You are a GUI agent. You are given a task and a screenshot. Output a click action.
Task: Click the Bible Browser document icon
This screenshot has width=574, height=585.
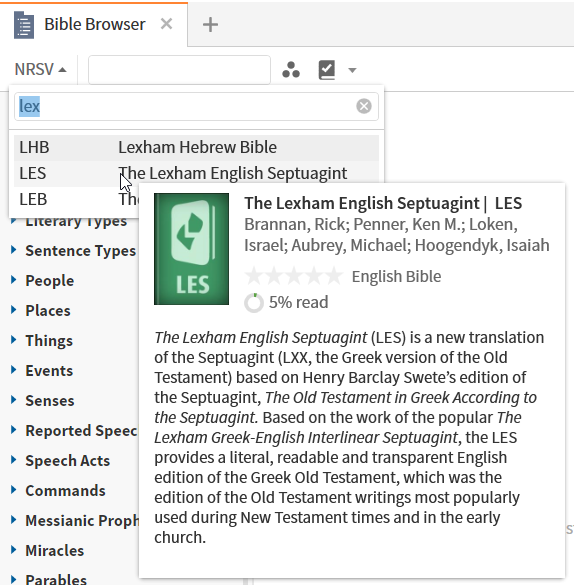coord(24,25)
